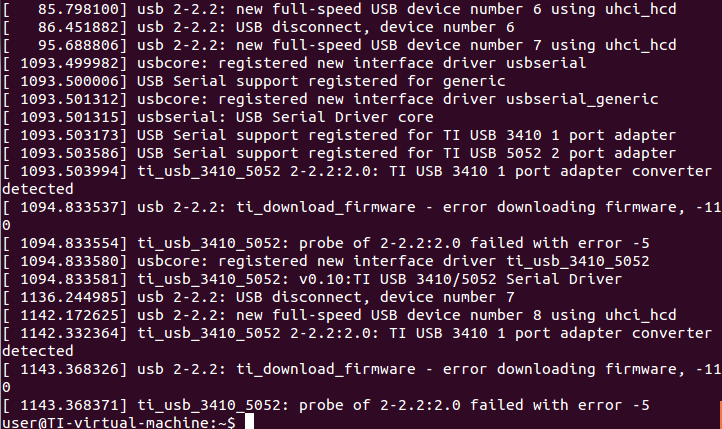Click timestamp 1094.833537 firmware error line
The height and width of the screenshot is (429, 722).
pos(68,208)
